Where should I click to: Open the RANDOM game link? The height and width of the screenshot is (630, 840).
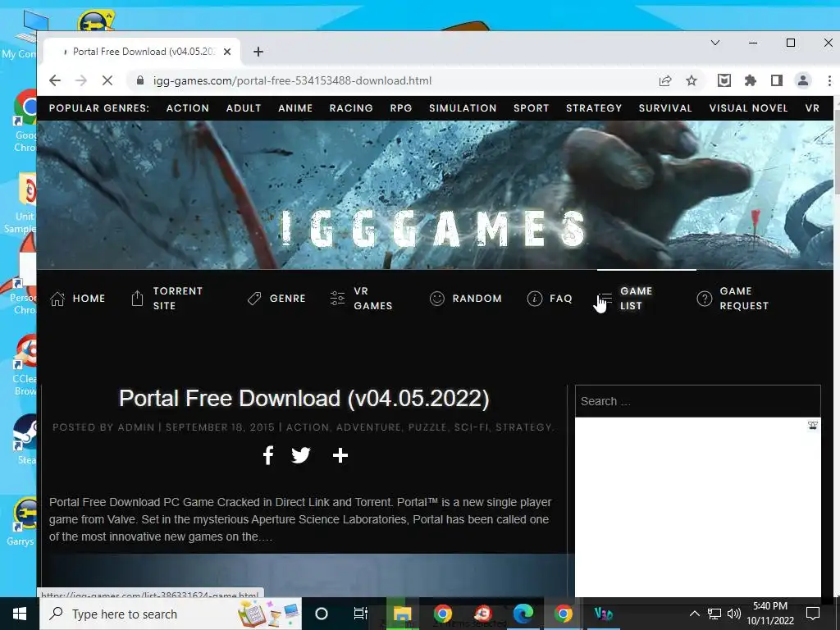[466, 299]
